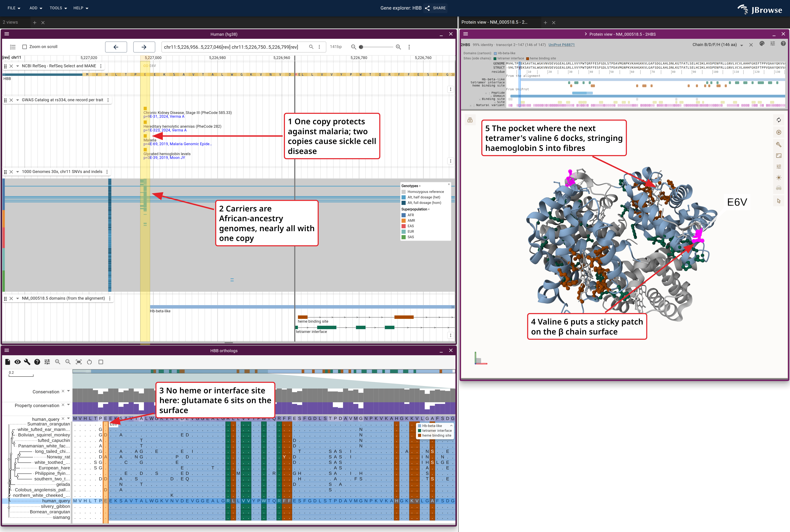Open the color palette in Protein view
The image size is (790, 532).
click(x=762, y=44)
